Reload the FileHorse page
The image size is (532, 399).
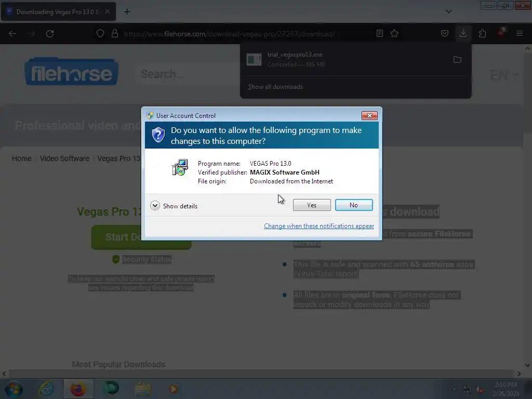tap(50, 34)
